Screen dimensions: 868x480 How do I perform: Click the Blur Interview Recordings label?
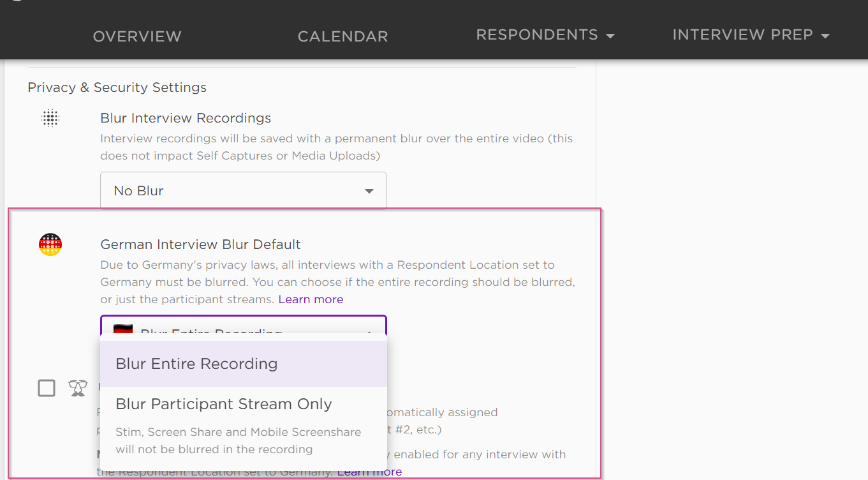(186, 118)
